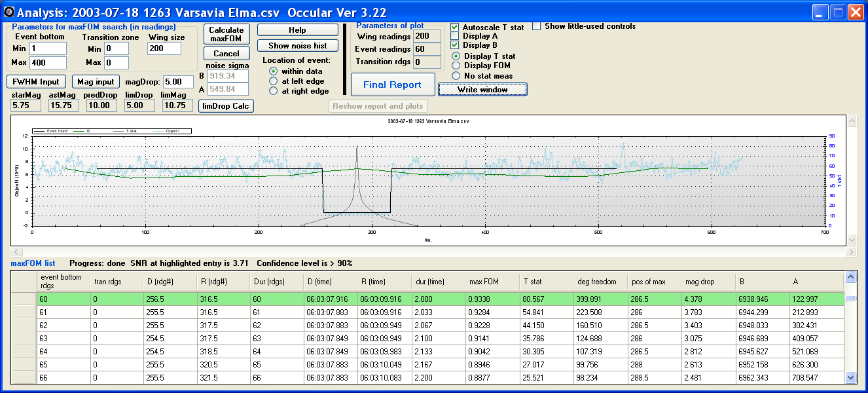868x393 pixels.
Task: Click the Mag input button
Action: (x=96, y=82)
